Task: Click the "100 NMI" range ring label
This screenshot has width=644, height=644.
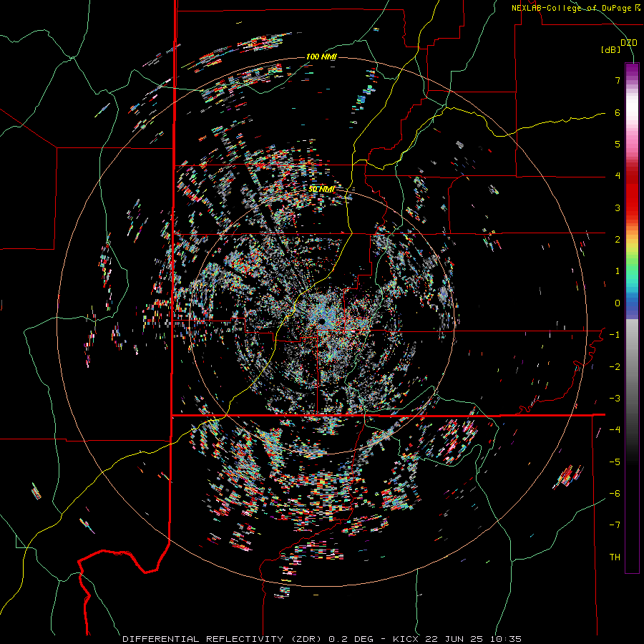Action: point(321,57)
